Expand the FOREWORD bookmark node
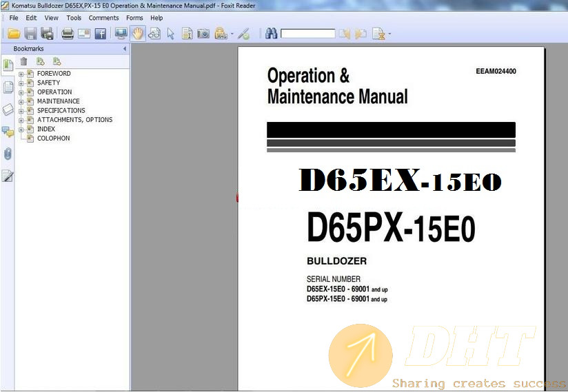568x392 pixels. 21,74
